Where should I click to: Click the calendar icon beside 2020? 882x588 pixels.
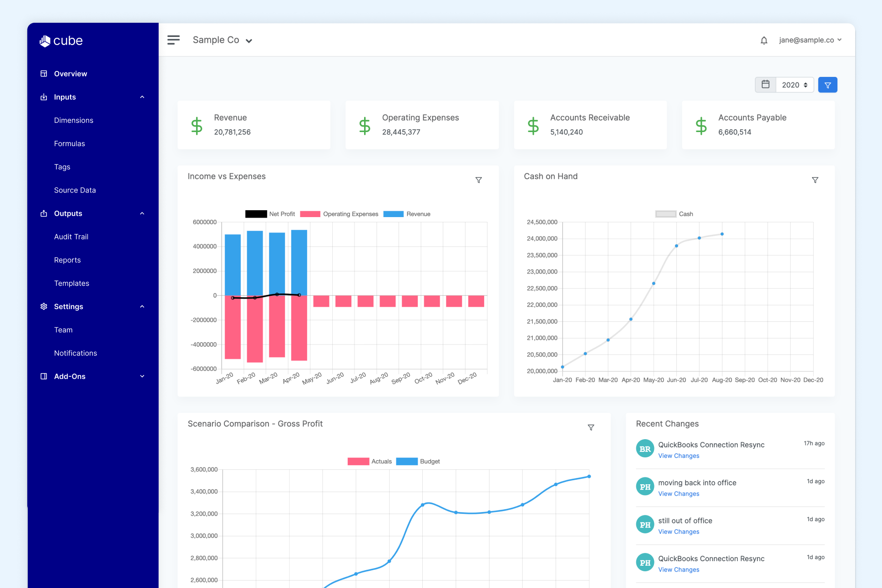point(765,85)
